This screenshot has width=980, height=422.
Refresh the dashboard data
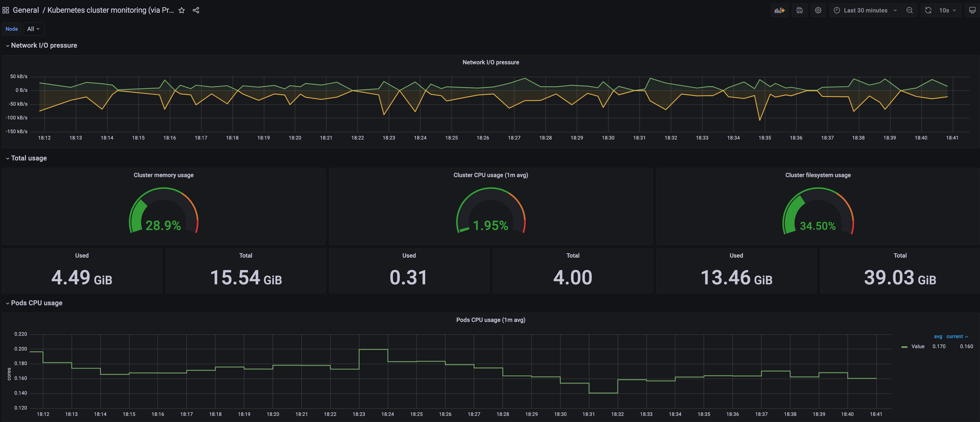928,10
